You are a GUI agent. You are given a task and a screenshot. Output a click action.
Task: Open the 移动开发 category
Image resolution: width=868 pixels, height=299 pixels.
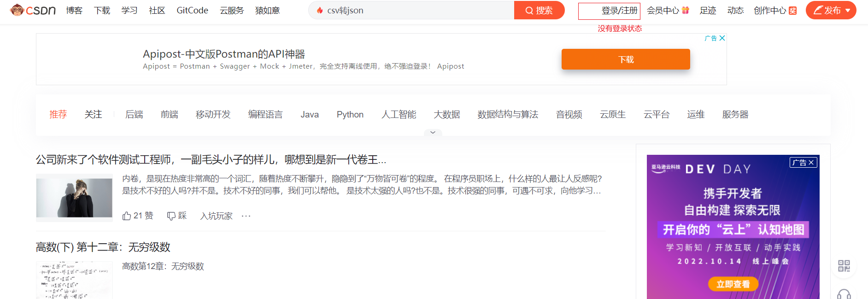coord(213,114)
